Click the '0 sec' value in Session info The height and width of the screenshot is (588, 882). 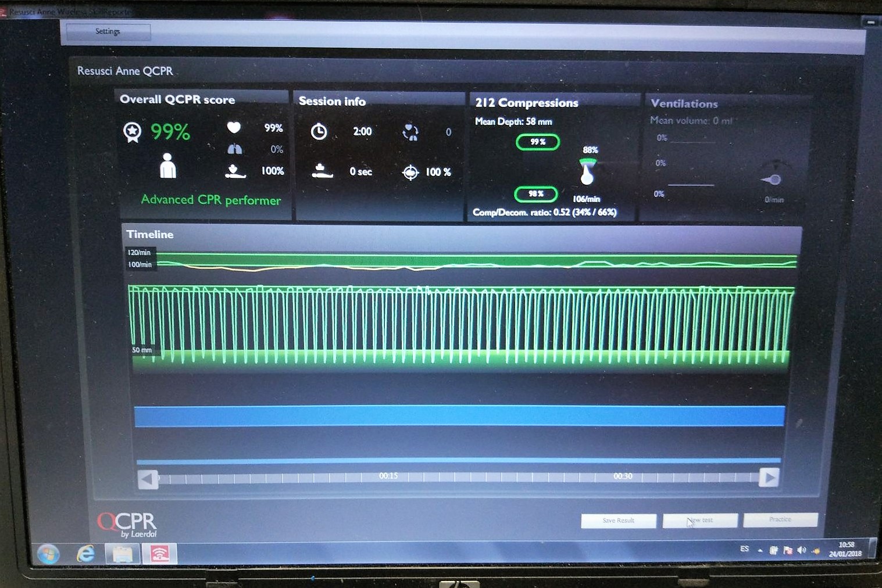(360, 172)
